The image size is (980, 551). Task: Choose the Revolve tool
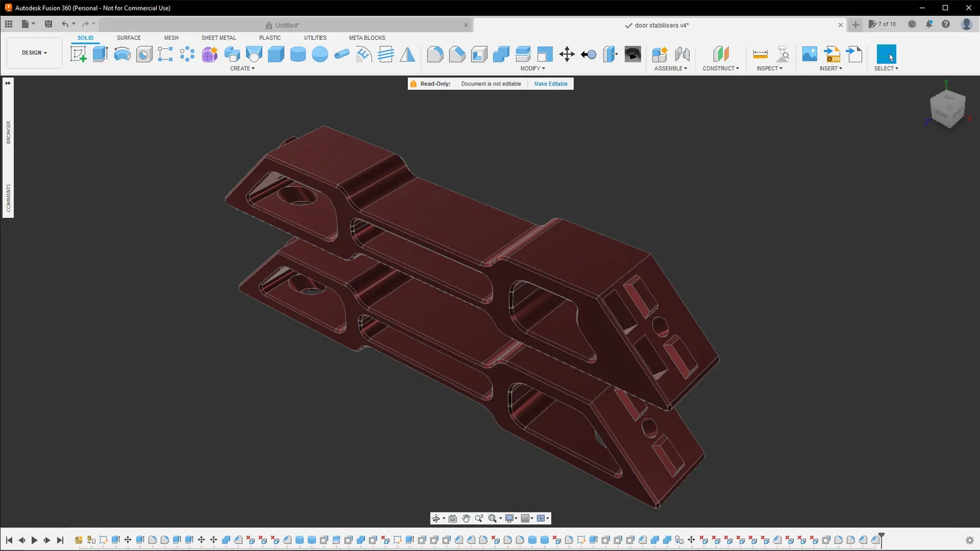point(122,54)
